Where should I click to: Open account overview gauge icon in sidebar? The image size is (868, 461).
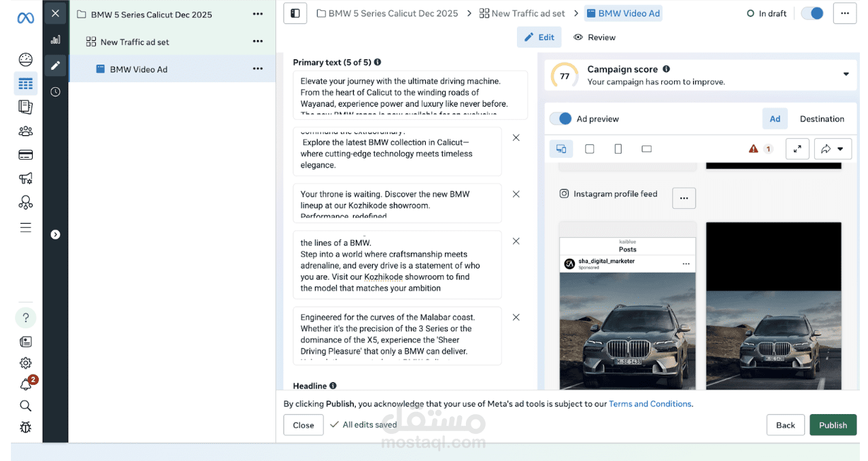(x=25, y=60)
